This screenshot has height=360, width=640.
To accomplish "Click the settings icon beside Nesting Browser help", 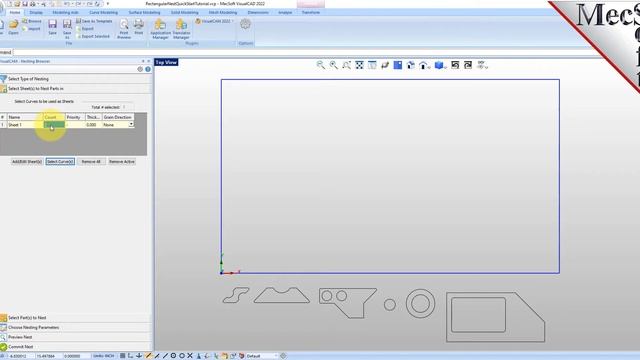I will [140, 69].
